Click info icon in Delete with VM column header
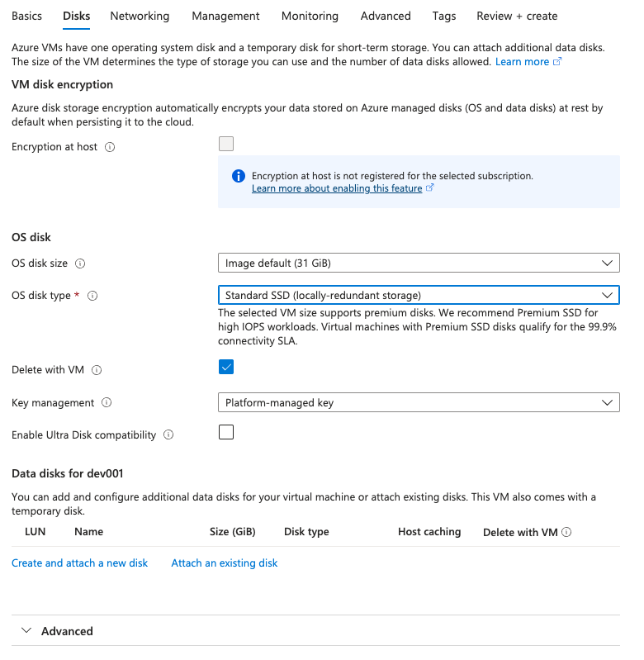Viewport: 644px width, 660px height. 566,532
